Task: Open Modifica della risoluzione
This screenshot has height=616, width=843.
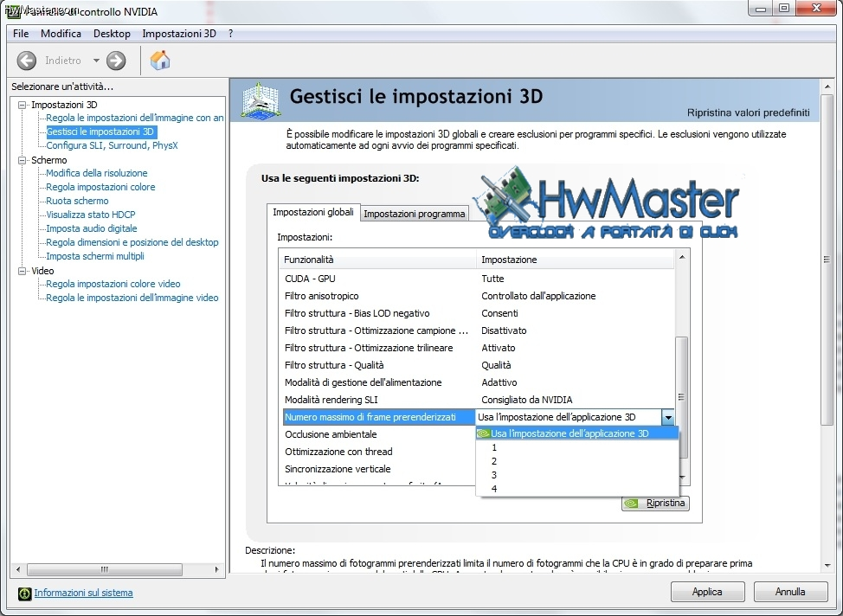Action: point(97,173)
